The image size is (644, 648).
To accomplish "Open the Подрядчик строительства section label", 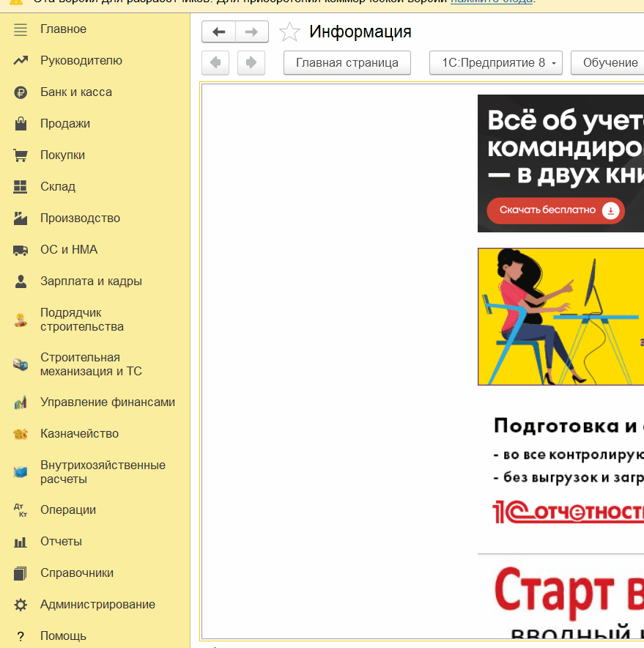I will 82,320.
